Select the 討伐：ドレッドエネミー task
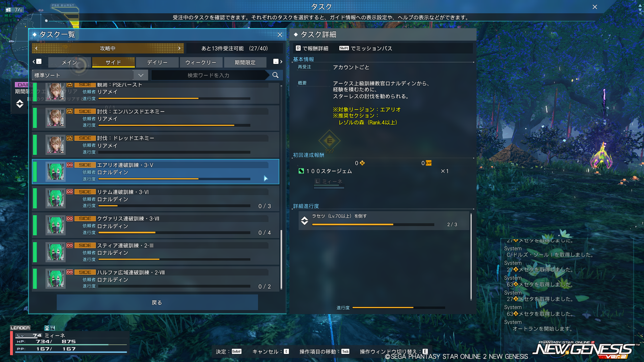The height and width of the screenshot is (362, 644). 155,145
